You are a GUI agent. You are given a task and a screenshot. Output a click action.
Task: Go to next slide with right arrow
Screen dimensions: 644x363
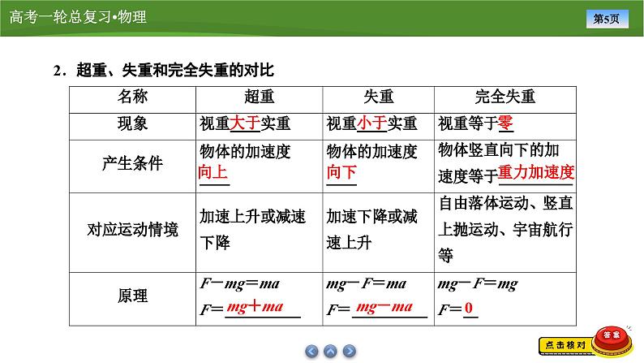click(x=349, y=351)
